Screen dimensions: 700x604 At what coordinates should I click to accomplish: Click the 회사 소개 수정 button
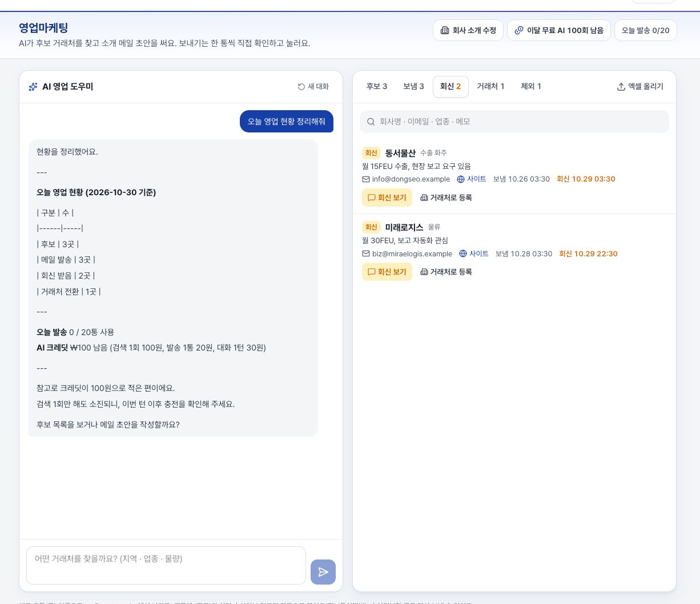point(468,30)
